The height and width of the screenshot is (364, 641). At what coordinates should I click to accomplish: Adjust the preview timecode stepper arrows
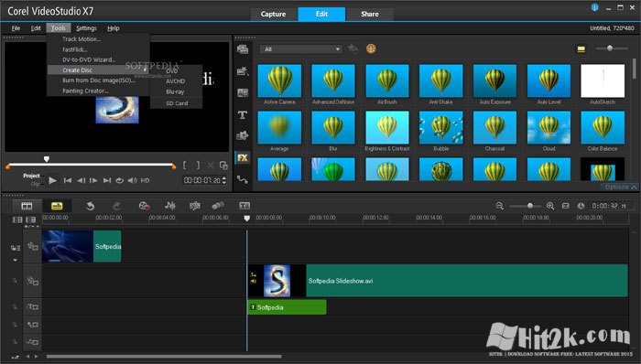(x=224, y=180)
